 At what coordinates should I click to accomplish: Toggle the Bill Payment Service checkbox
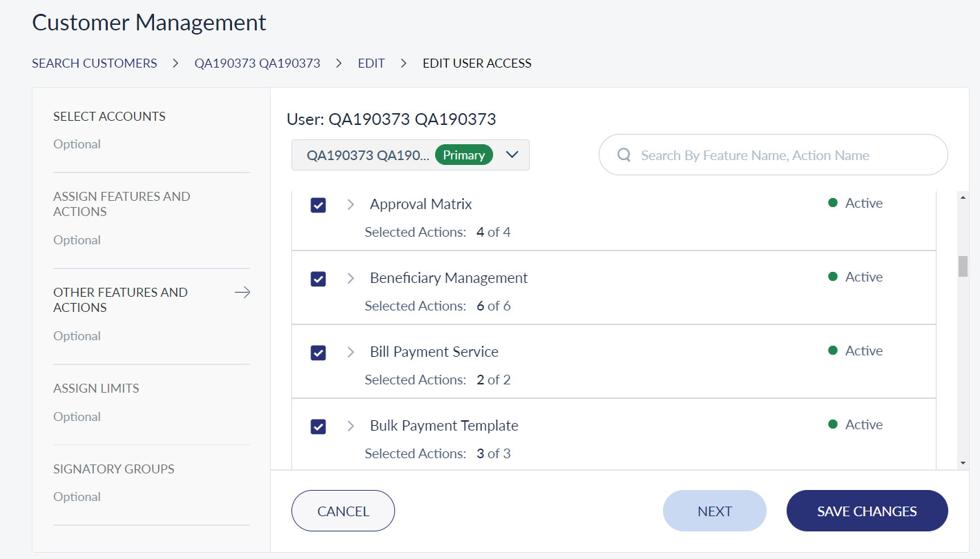[318, 353]
